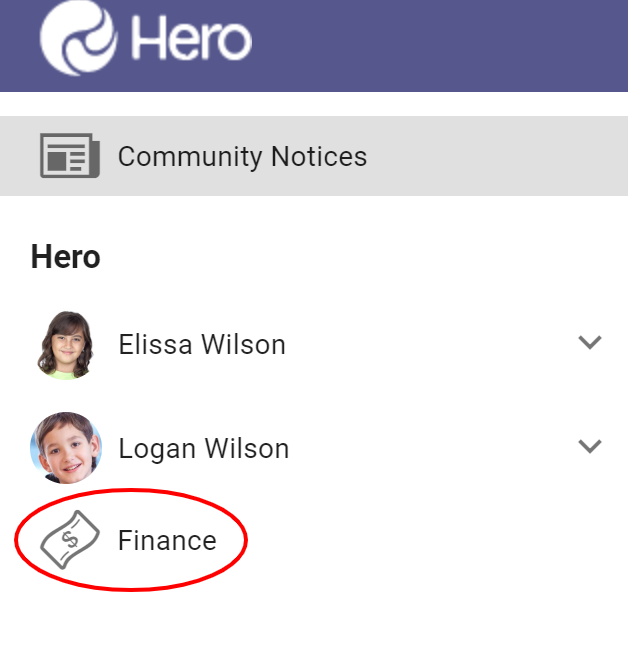
Task: Click the Finance banknote icon
Action: [70, 540]
